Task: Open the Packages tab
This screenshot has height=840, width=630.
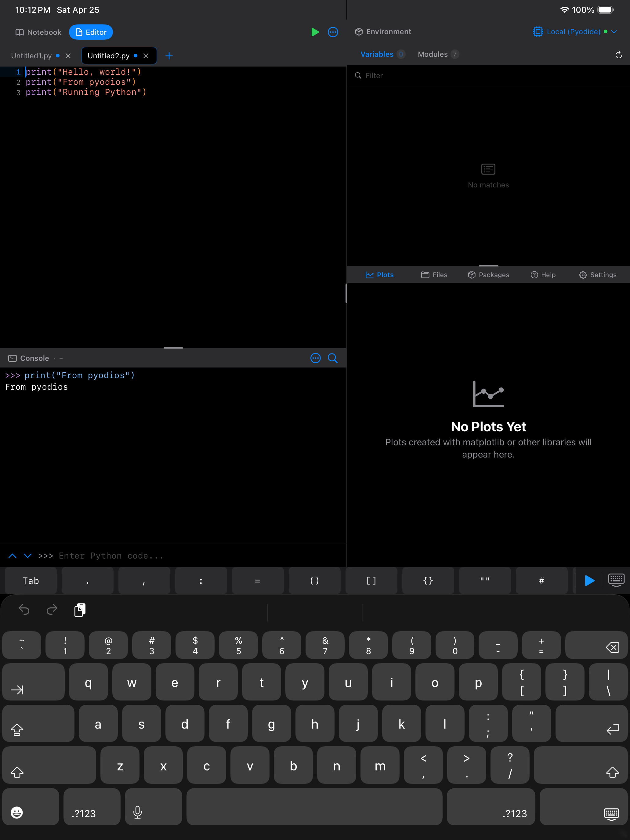Action: (488, 275)
